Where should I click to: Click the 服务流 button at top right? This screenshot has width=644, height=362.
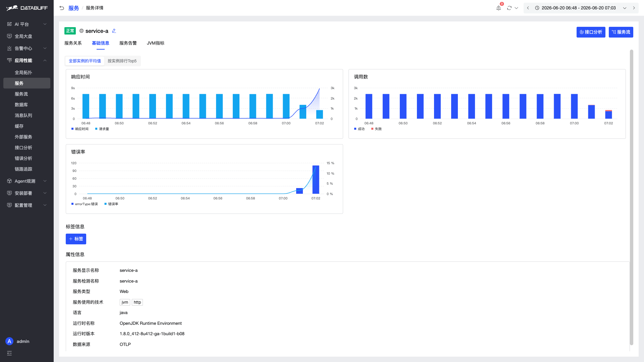click(621, 32)
